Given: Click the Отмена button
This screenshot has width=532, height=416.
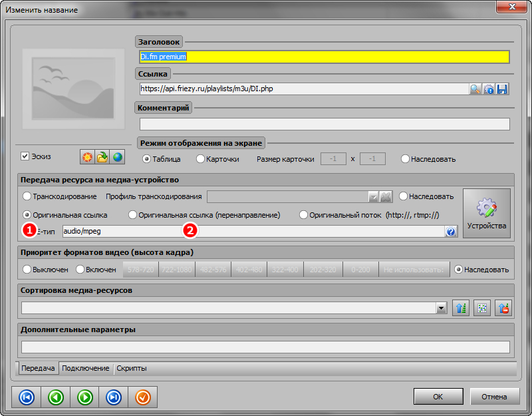Looking at the screenshot, I should [494, 396].
